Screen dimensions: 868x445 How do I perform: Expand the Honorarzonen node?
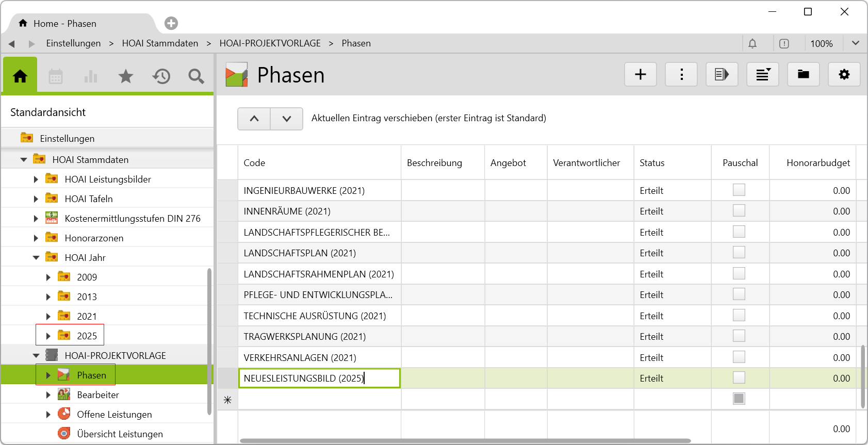click(36, 238)
